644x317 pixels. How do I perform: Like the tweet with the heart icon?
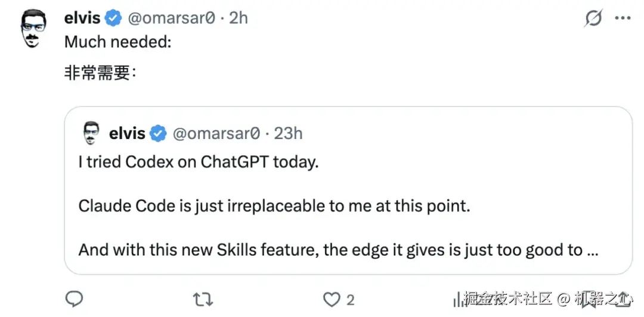point(331,298)
